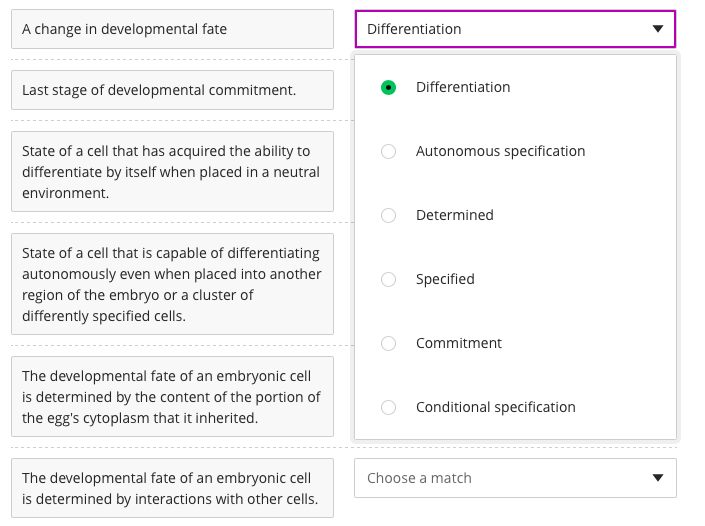Click the 'differentiating autonomously' definition box
The image size is (705, 526).
[x=172, y=284]
